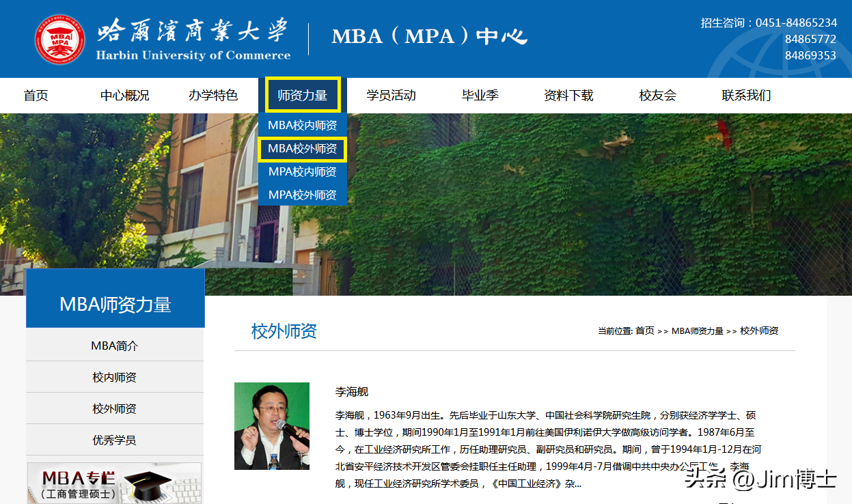Image resolution: width=852 pixels, height=504 pixels.
Task: Click the phone number 84869353
Action: tap(810, 56)
